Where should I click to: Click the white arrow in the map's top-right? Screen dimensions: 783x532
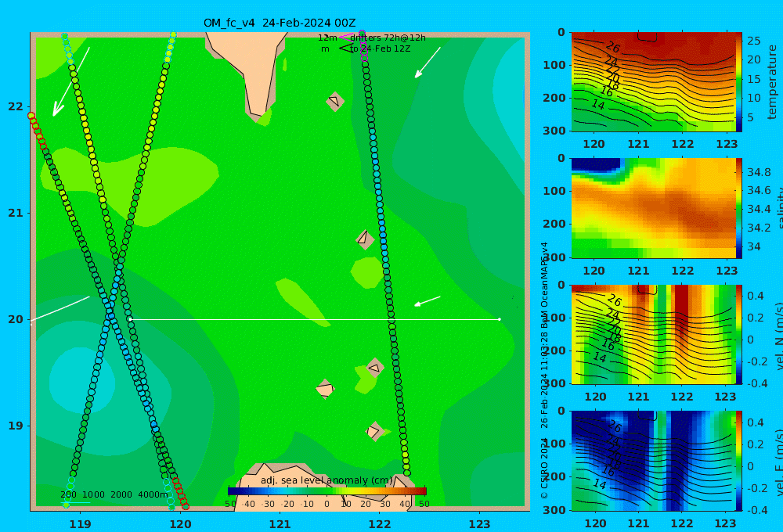(x=428, y=63)
